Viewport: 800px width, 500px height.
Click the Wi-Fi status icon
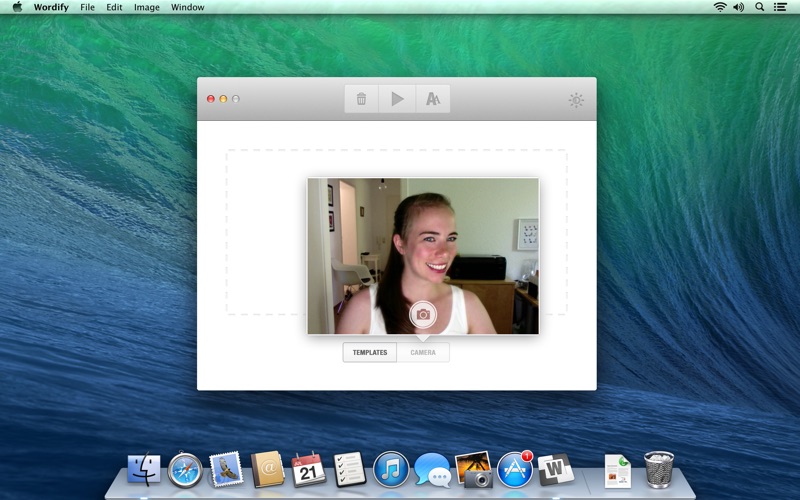pyautogui.click(x=720, y=7)
